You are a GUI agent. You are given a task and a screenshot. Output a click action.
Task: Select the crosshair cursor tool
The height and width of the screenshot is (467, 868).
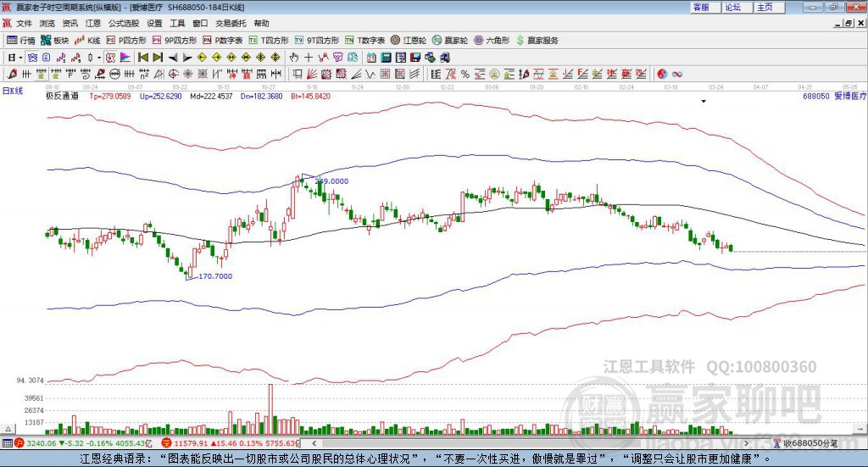coord(309,58)
